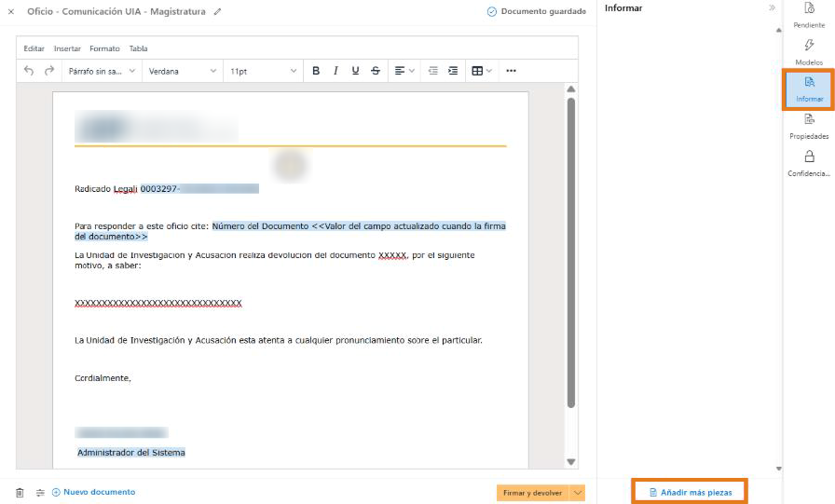Open the Verdana font family dropdown
The image size is (835, 504).
182,72
